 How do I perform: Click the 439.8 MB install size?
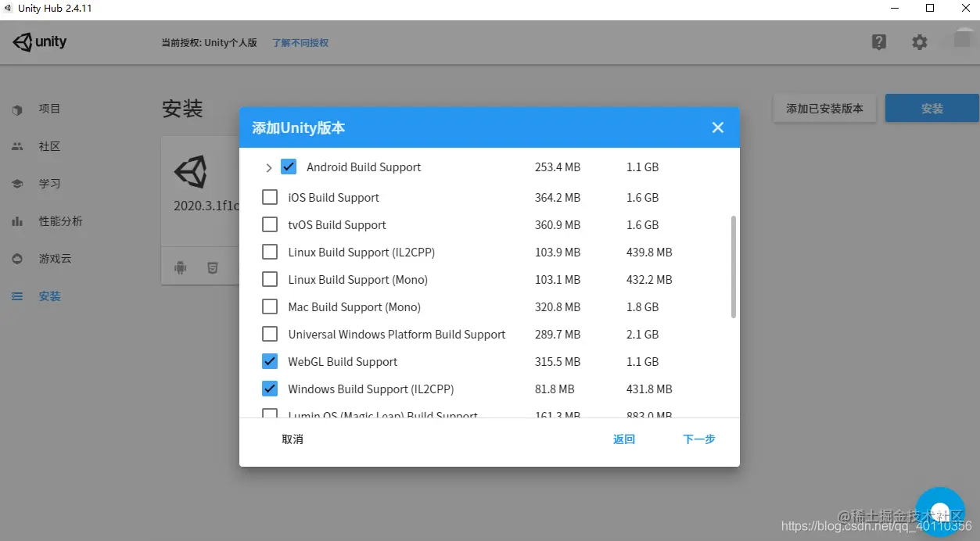pos(649,253)
